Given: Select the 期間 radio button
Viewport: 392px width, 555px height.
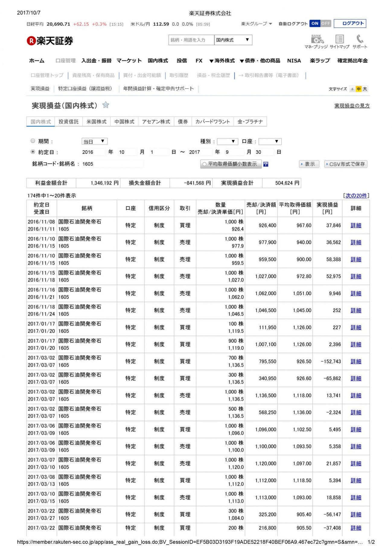Looking at the screenshot, I should point(33,141).
